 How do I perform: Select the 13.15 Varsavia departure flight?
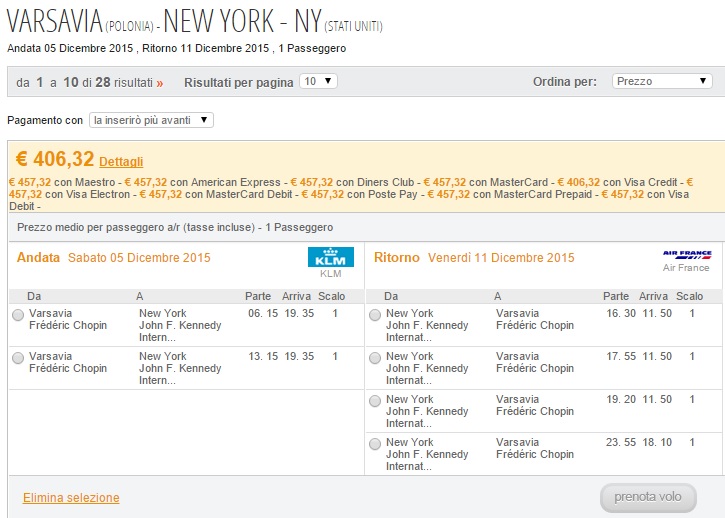click(x=18, y=358)
